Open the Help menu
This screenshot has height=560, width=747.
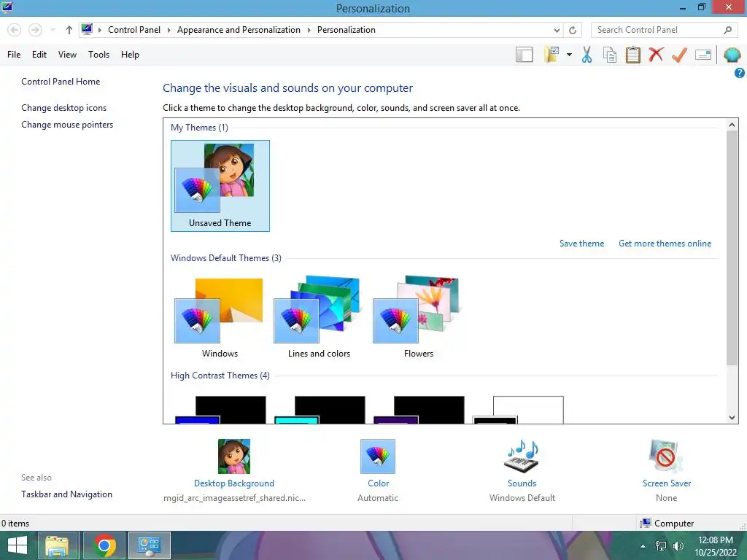pyautogui.click(x=130, y=55)
